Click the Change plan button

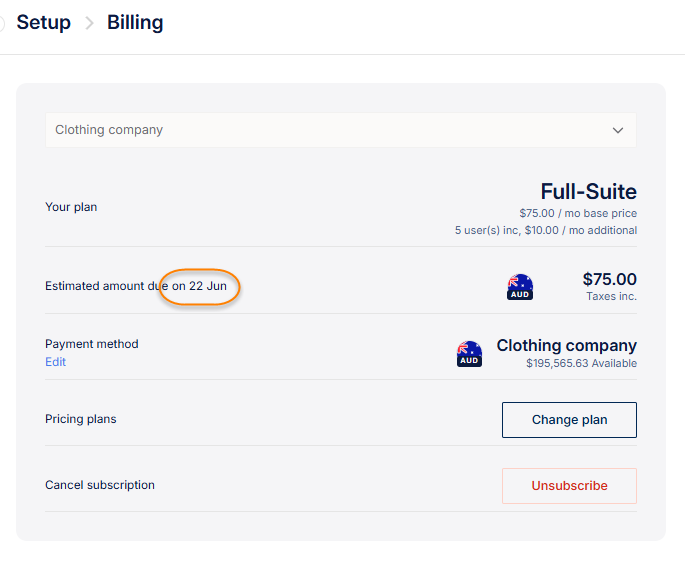569,420
